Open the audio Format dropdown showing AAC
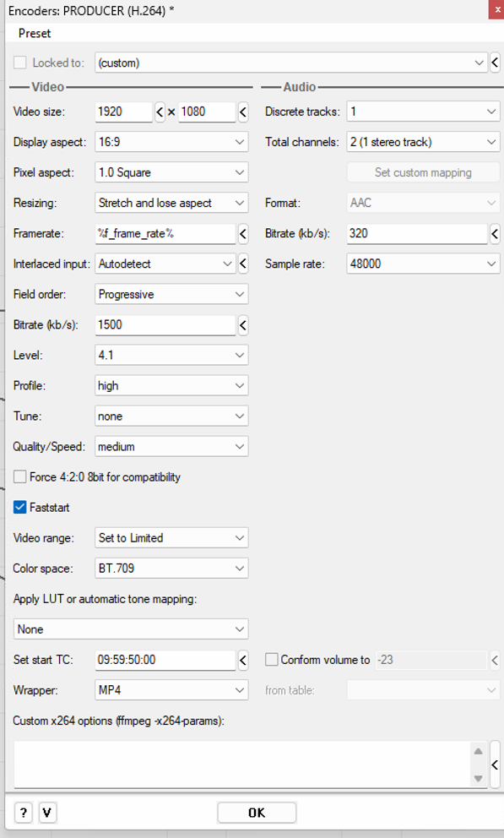Screen dimensions: 504x838 click(423, 203)
